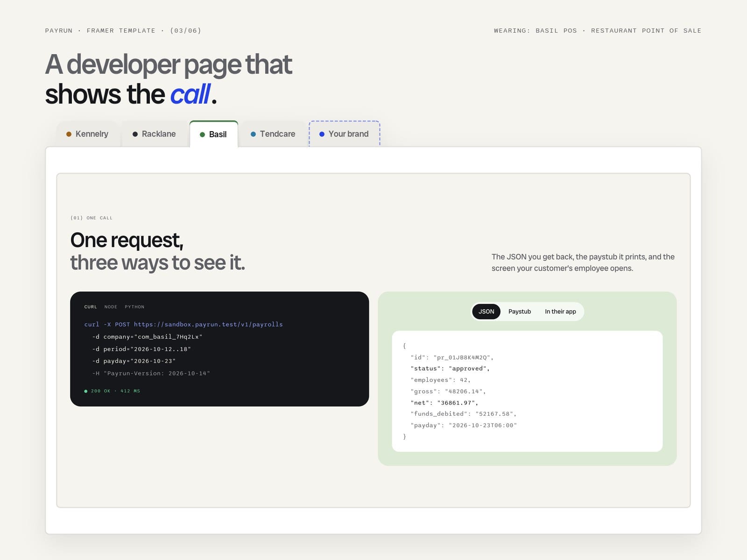Choose the dashed Your brand tab

click(x=344, y=134)
